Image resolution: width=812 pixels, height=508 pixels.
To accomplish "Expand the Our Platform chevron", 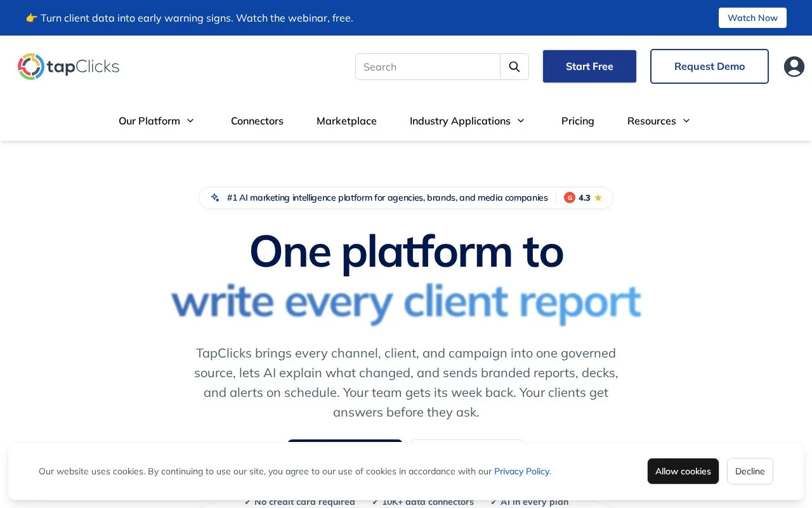I will tap(190, 121).
